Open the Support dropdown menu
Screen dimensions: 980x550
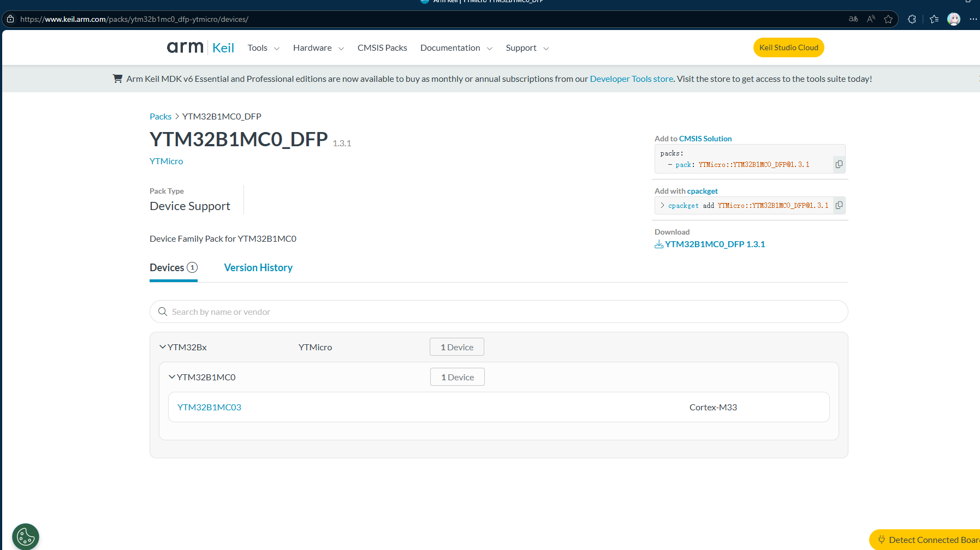click(527, 48)
